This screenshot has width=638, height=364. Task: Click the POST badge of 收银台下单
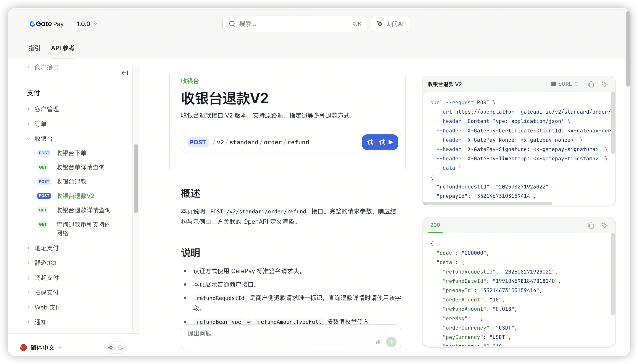(x=44, y=153)
